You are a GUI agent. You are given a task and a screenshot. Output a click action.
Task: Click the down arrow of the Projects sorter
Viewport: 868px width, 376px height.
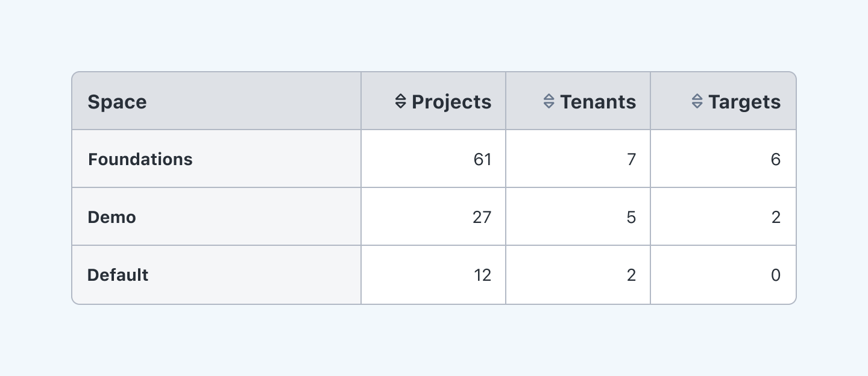click(400, 105)
